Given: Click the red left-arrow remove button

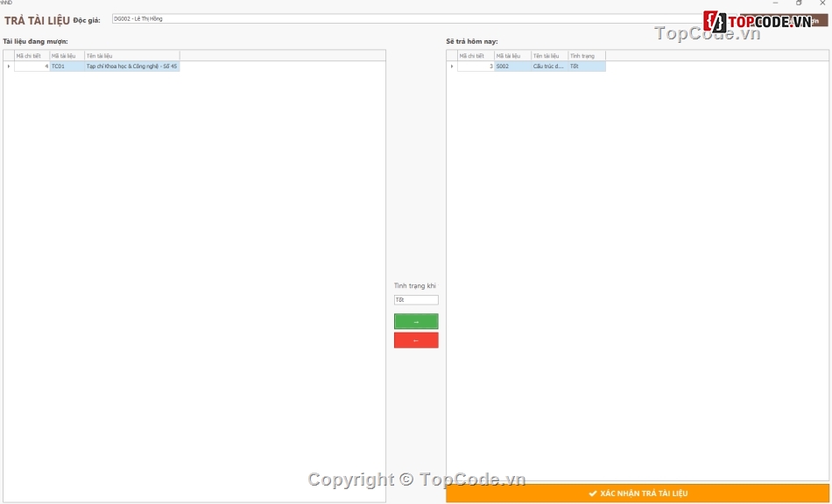Looking at the screenshot, I should [x=416, y=340].
